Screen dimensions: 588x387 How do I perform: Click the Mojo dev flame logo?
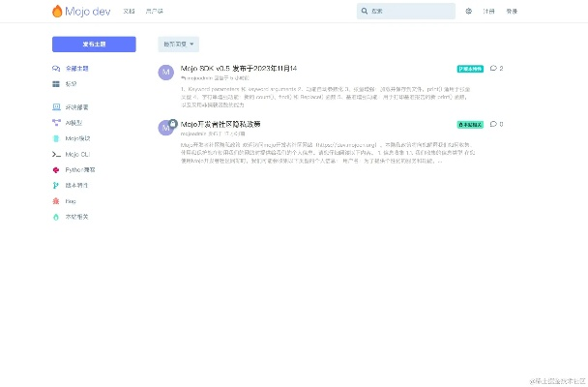point(60,12)
